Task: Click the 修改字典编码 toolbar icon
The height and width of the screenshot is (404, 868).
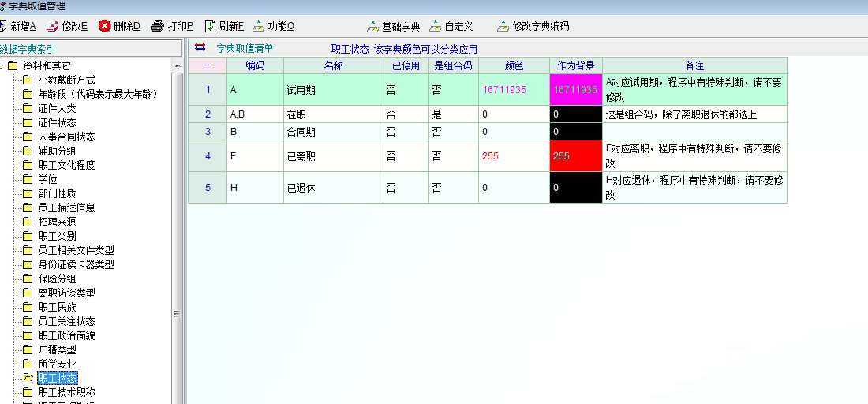Action: pos(503,26)
